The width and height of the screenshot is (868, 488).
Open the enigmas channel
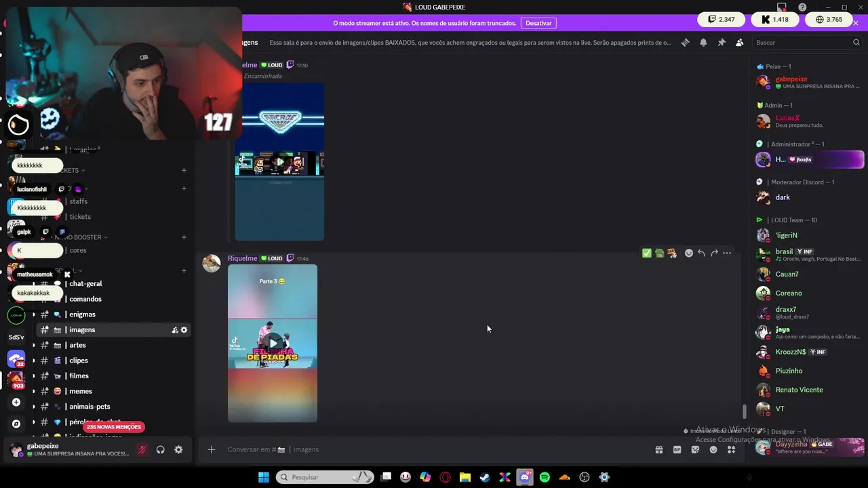pyautogui.click(x=112, y=314)
